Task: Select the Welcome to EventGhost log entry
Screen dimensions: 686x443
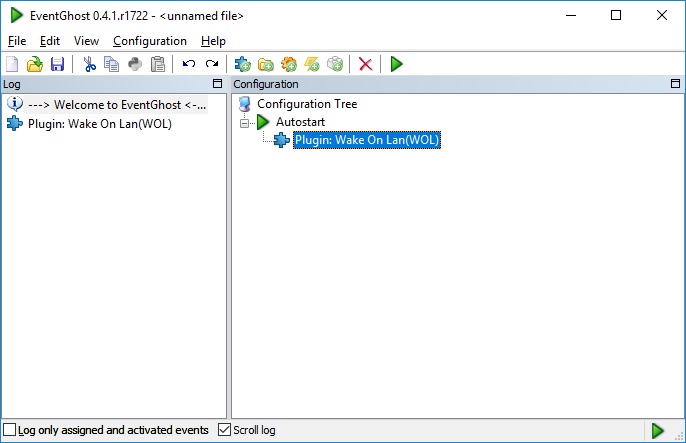Action: click(x=116, y=105)
